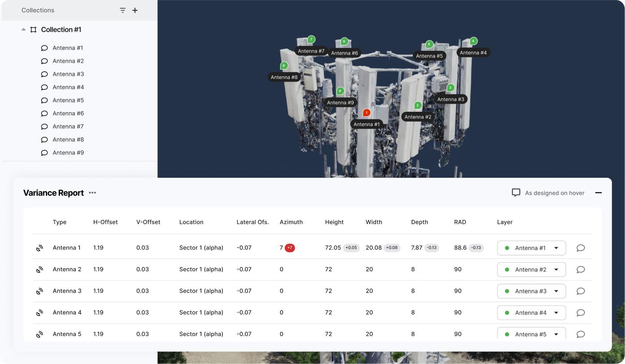Collapse Collection #1 in the tree
Image resolution: width=625 pixels, height=364 pixels.
point(23,29)
